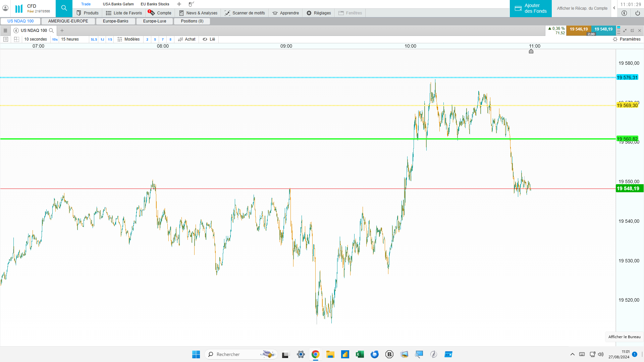644x362 pixels.
Task: Add a new chart tab with plus
Action: click(62, 31)
